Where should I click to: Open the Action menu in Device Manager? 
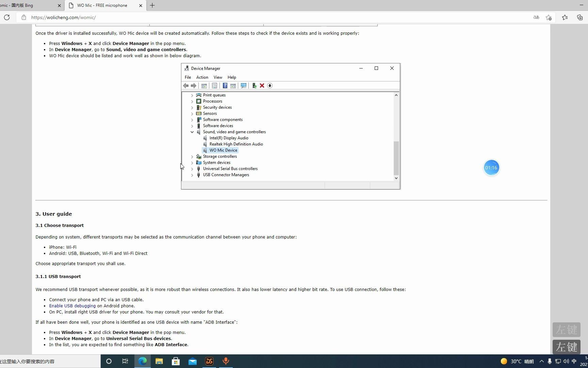coord(202,77)
